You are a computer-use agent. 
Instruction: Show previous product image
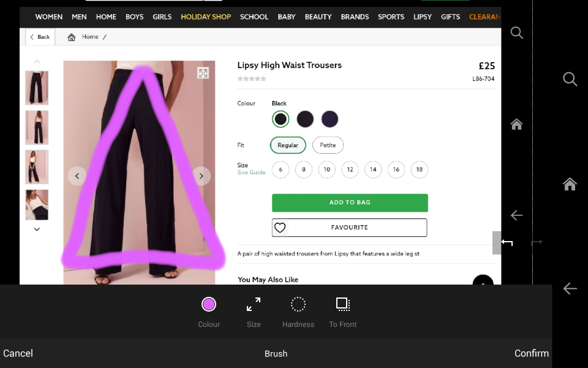point(77,176)
